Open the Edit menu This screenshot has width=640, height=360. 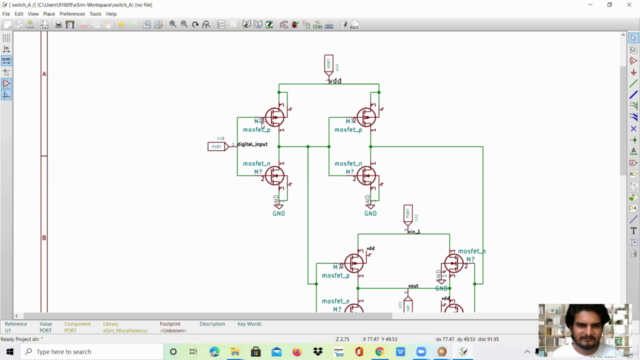[x=19, y=14]
